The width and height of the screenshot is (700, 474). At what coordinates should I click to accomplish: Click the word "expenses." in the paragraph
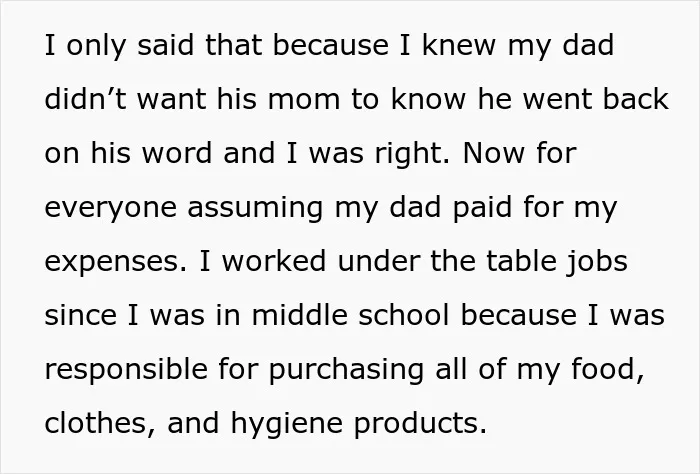tap(116, 263)
